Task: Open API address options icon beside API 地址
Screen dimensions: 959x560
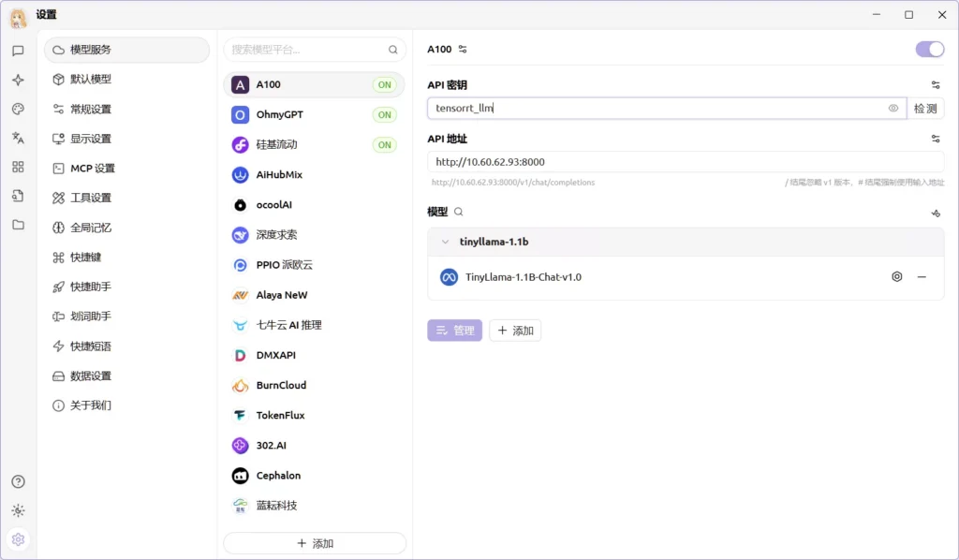Action: tap(935, 139)
